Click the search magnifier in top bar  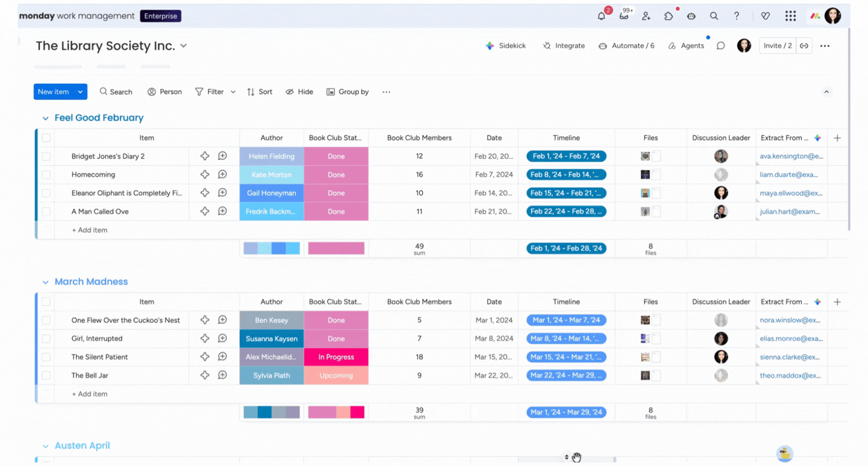713,16
